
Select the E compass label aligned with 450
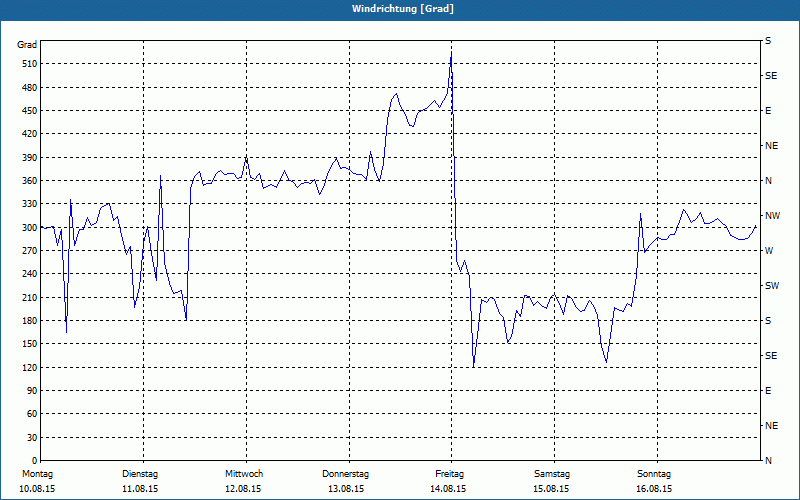(768, 111)
